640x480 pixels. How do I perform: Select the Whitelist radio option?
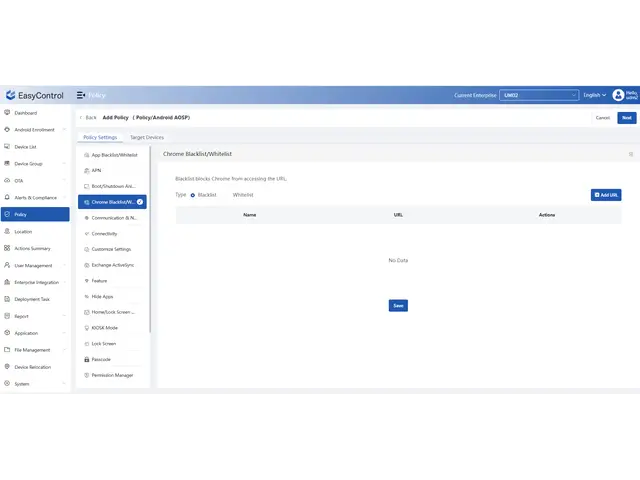pos(242,195)
